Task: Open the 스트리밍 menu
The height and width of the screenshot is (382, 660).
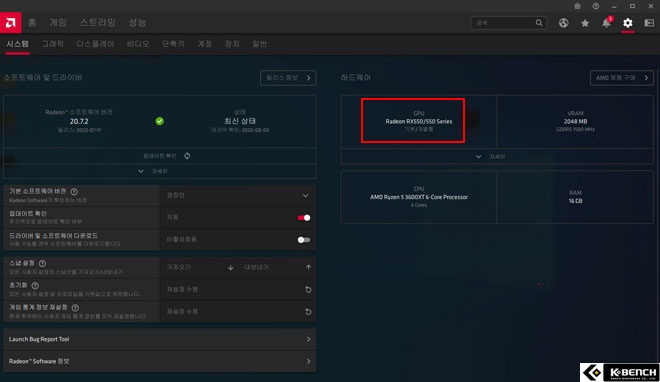Action: pos(98,23)
